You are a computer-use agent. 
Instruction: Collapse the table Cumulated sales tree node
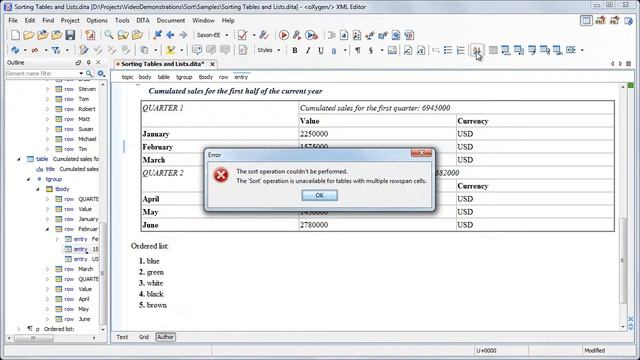point(19,159)
